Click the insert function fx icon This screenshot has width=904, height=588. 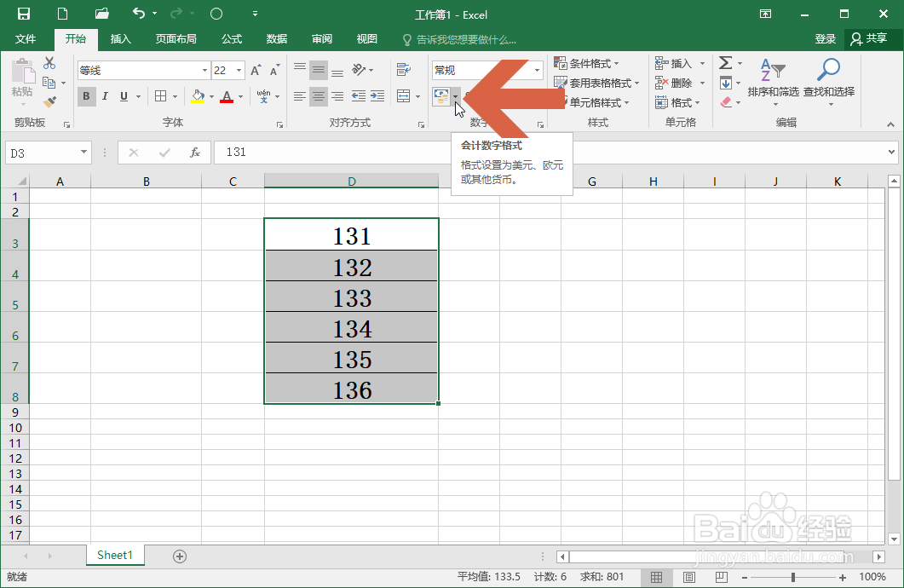tap(195, 153)
